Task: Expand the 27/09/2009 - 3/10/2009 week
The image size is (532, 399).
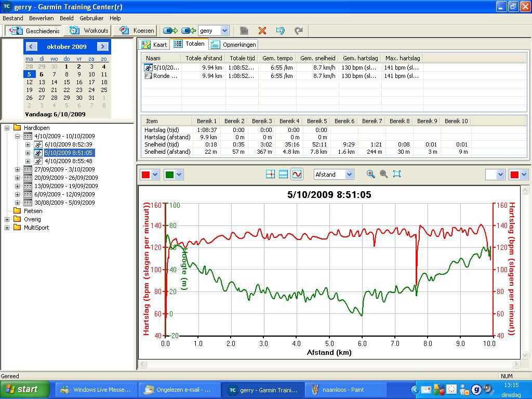Action: (x=17, y=169)
